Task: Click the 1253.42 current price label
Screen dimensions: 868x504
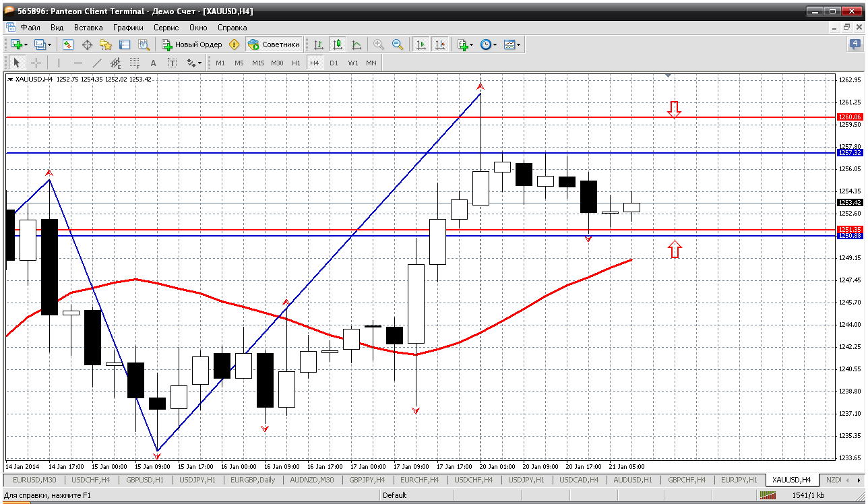Action: click(x=850, y=202)
